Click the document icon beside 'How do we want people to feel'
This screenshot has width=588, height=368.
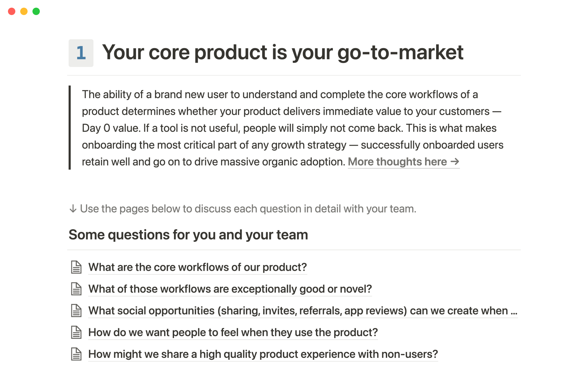tap(76, 332)
